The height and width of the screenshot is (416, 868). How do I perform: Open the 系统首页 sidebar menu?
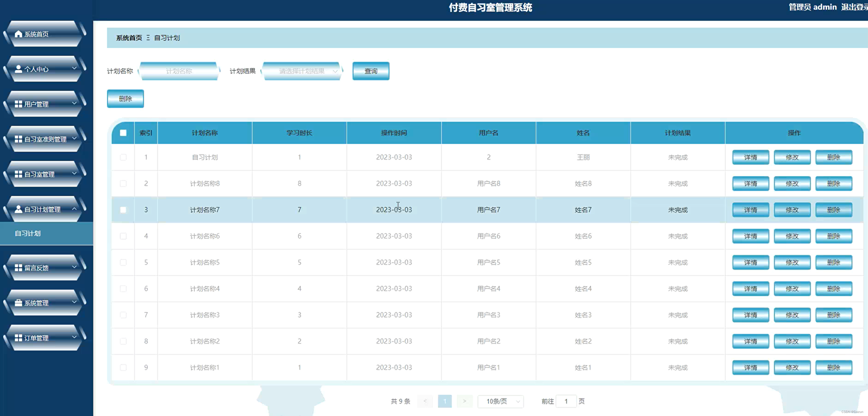tap(45, 34)
